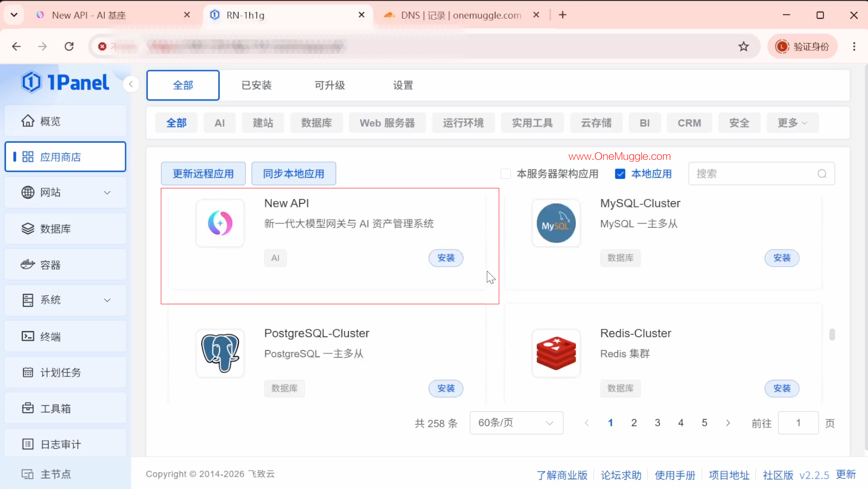
Task: Click the 日志审计 log icon
Action: (x=28, y=444)
